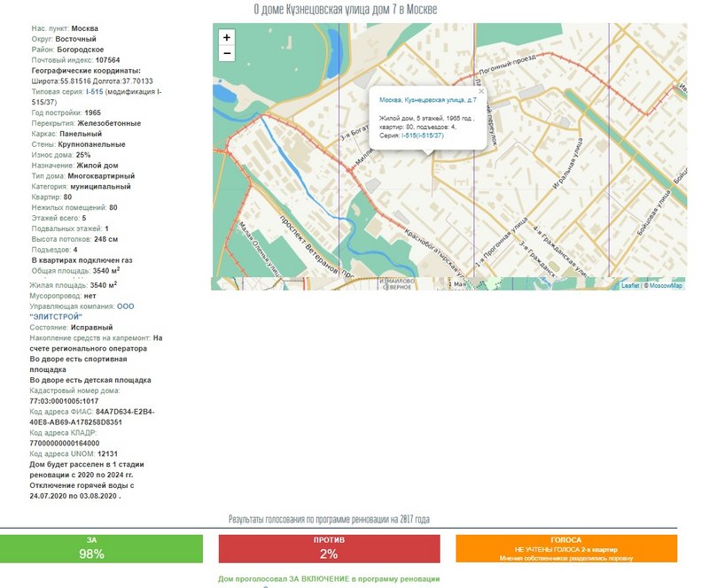Image resolution: width=709 pixels, height=588 pixels.
Task: Click the page title about Кузнецовская улица дом 7
Action: click(346, 10)
